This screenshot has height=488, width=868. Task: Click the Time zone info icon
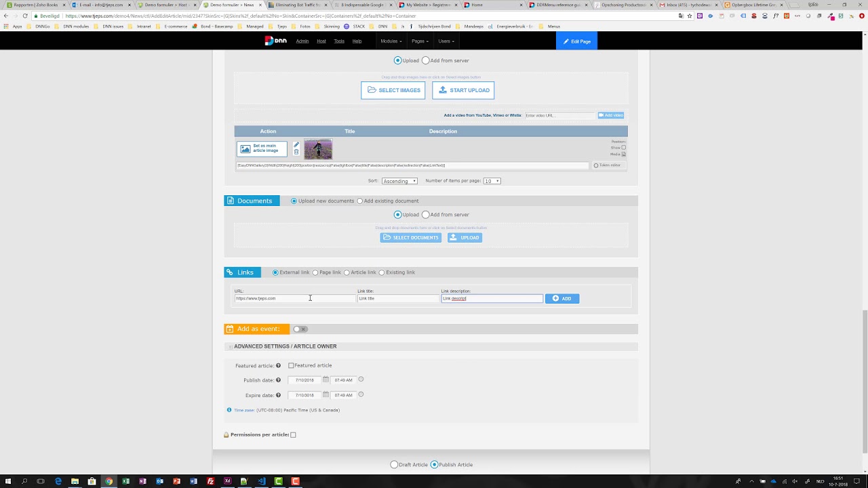pyautogui.click(x=229, y=410)
